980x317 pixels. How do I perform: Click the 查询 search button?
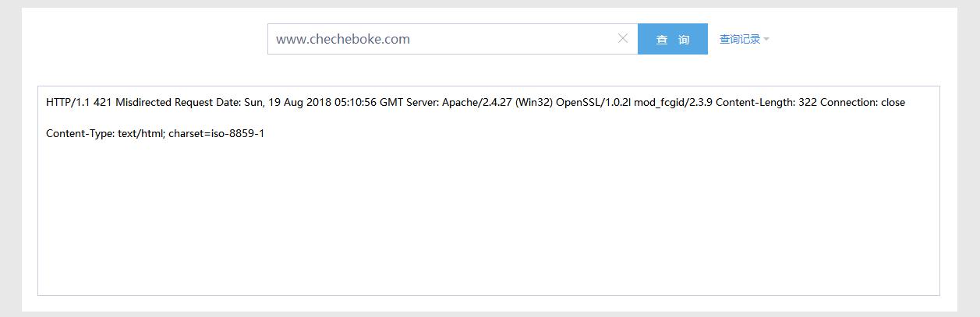click(673, 39)
